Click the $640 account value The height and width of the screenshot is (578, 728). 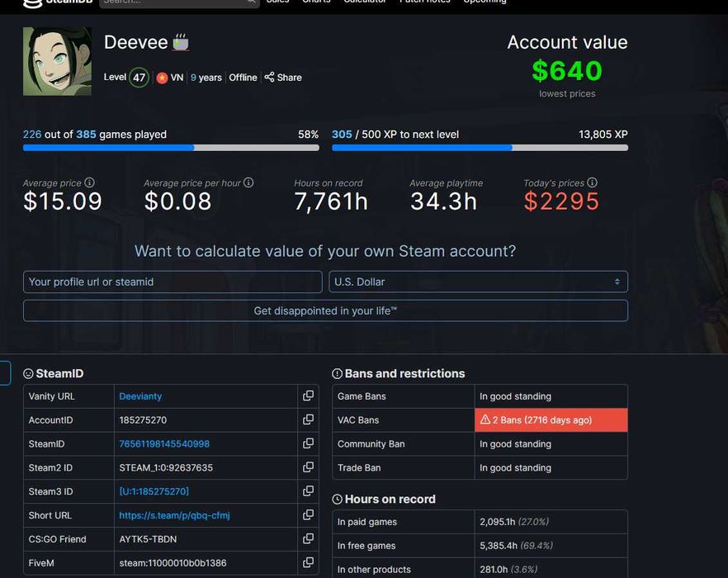pyautogui.click(x=567, y=71)
